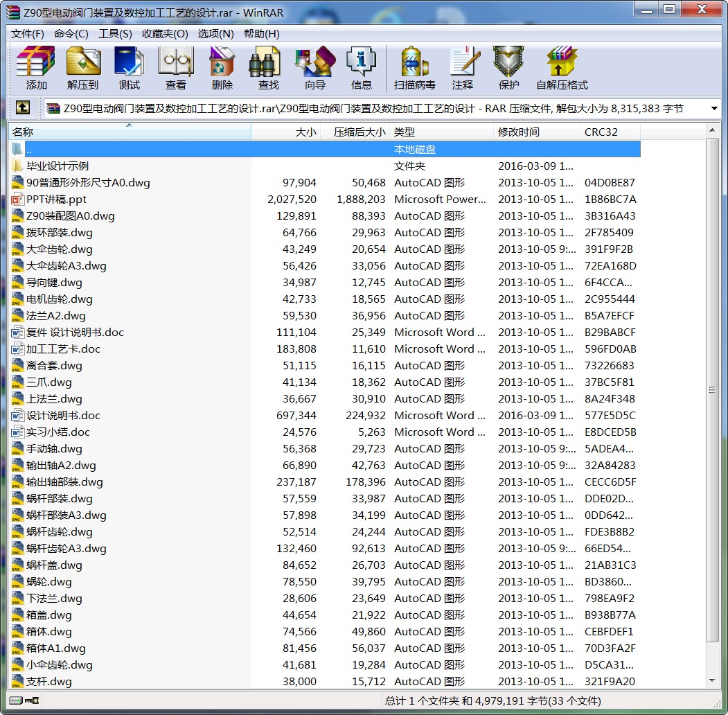
Task: Click the Extract To (解压到) icon
Action: point(82,62)
